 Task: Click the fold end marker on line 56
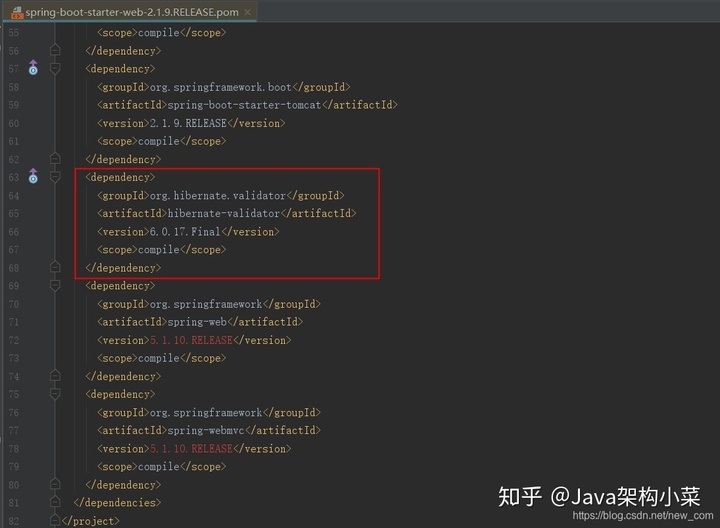55,50
